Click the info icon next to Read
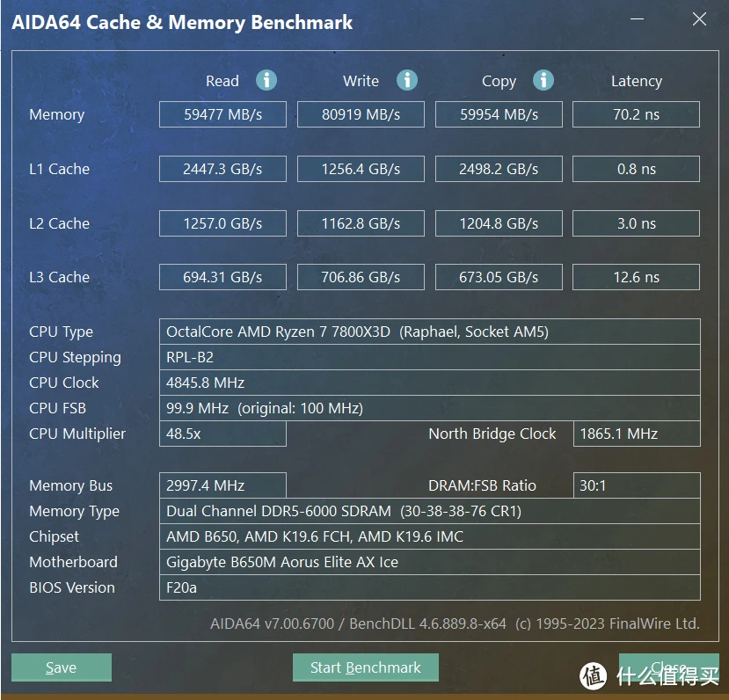729x700 pixels. point(266,81)
